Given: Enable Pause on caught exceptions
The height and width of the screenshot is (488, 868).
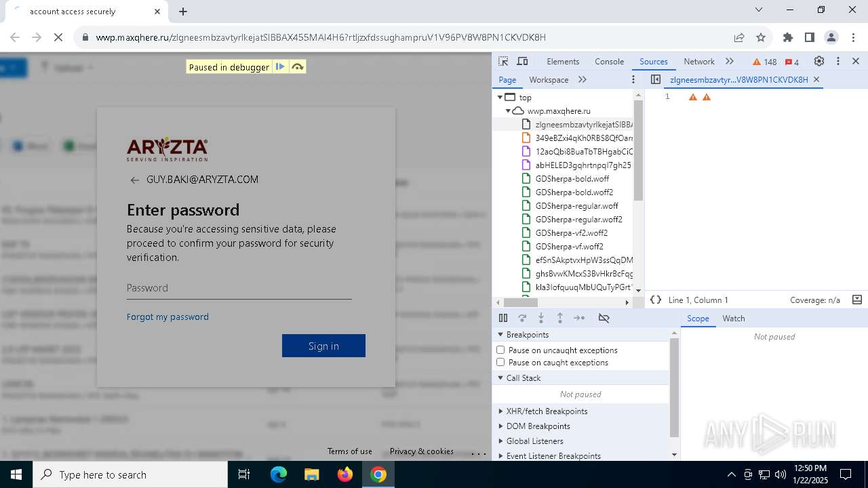Looking at the screenshot, I should click(x=500, y=362).
